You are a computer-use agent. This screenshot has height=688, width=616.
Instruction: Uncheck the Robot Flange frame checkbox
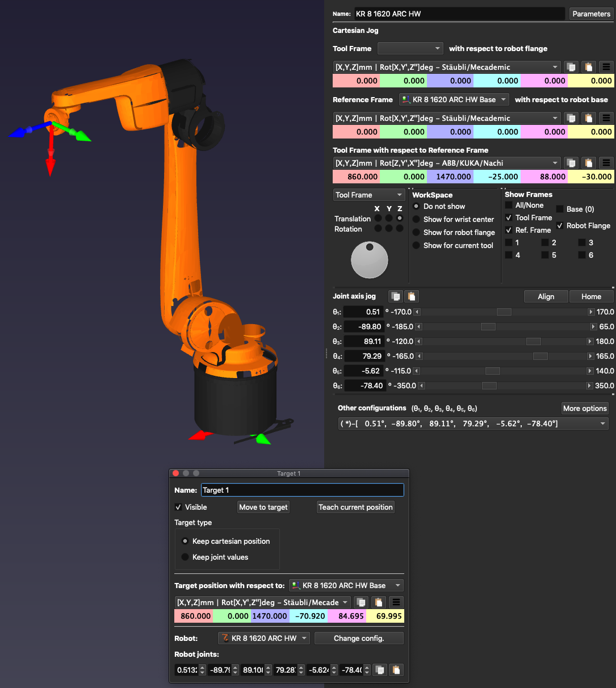tap(560, 226)
